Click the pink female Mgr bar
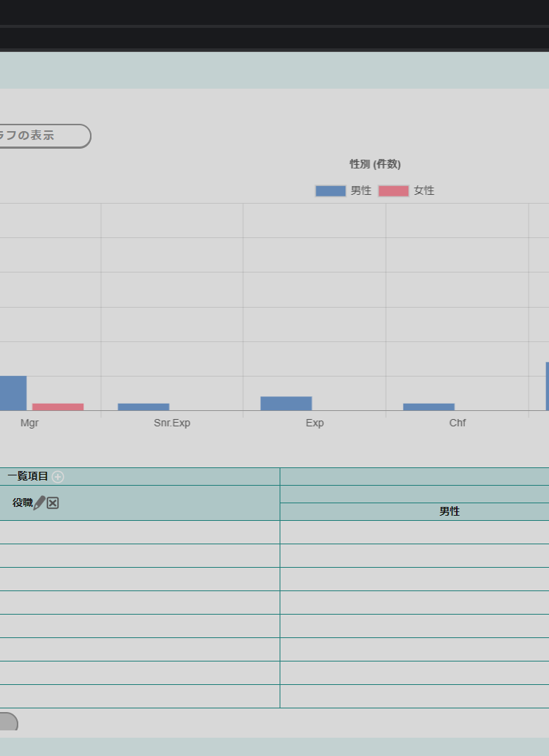The height and width of the screenshot is (756, 549). tap(58, 407)
